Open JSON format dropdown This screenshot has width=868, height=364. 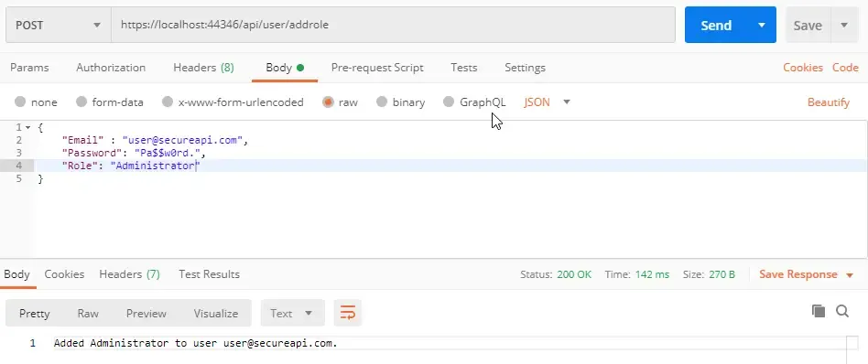(x=547, y=102)
